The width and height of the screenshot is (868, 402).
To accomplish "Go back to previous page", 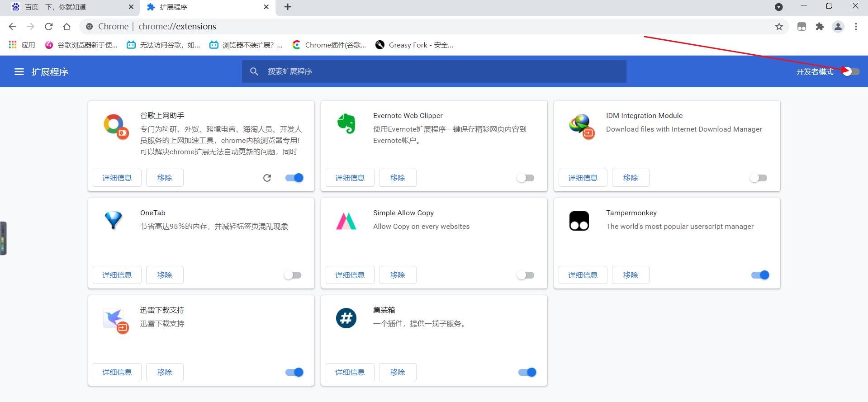I will click(13, 27).
